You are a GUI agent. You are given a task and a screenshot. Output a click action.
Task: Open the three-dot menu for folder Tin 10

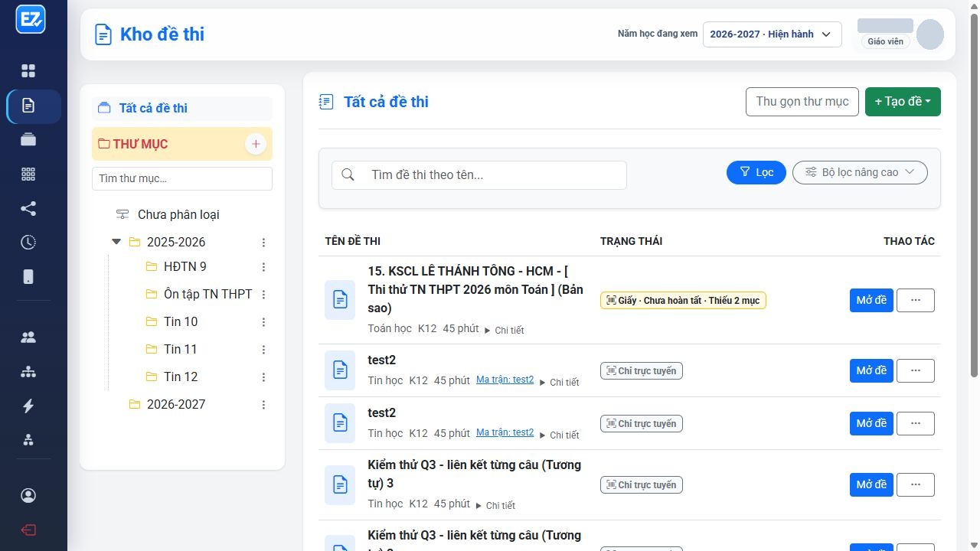click(x=263, y=322)
